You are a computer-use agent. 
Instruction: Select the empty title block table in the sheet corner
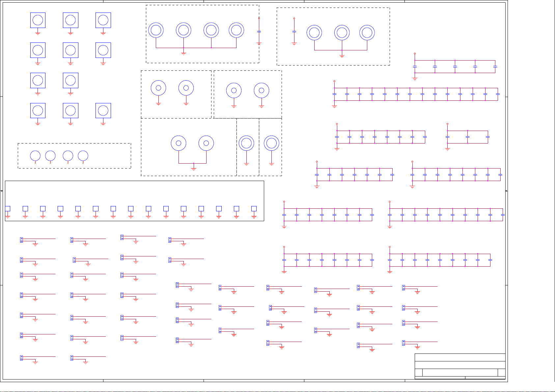460,366
